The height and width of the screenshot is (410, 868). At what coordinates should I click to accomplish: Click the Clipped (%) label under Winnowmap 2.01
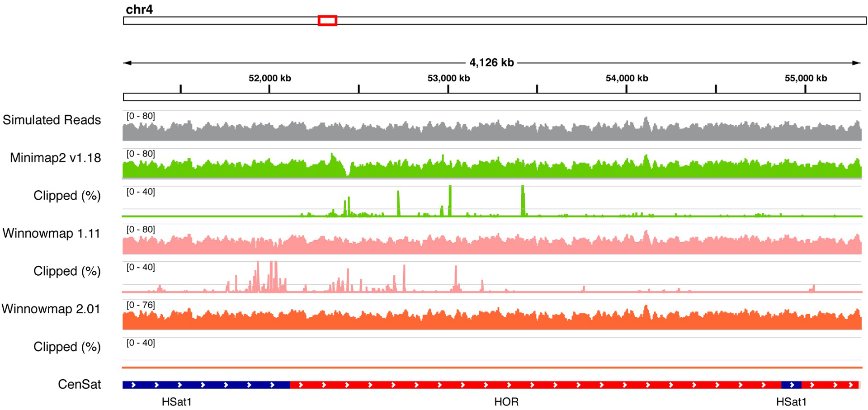tap(67, 347)
